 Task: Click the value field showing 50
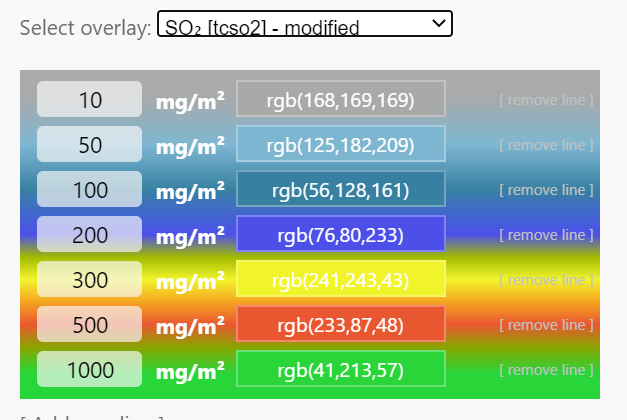89,145
